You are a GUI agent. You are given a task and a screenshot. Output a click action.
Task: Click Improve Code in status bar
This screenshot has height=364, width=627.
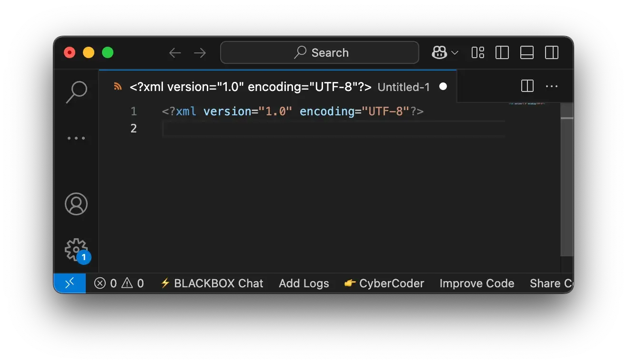[476, 283]
